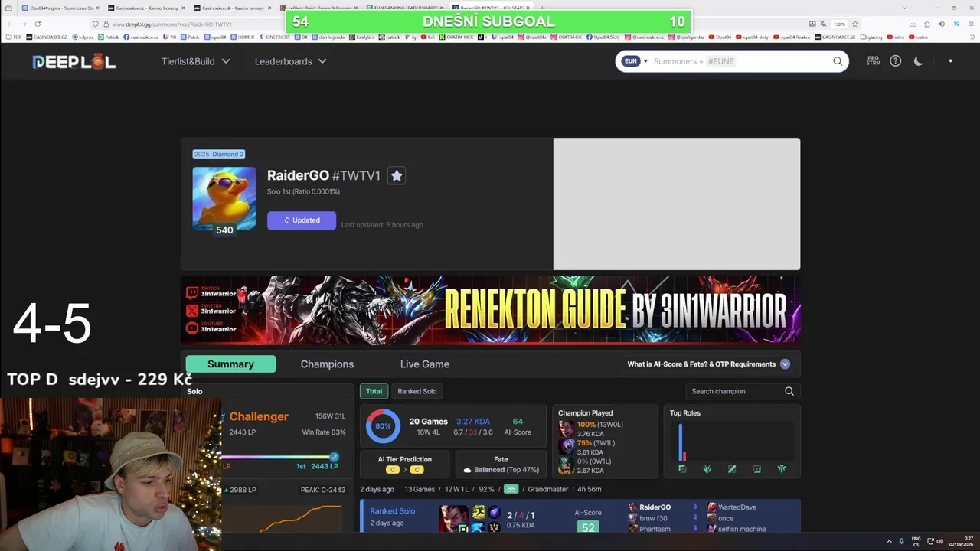The height and width of the screenshot is (551, 980).
Task: Open WartedDave player profile
Action: 737,507
